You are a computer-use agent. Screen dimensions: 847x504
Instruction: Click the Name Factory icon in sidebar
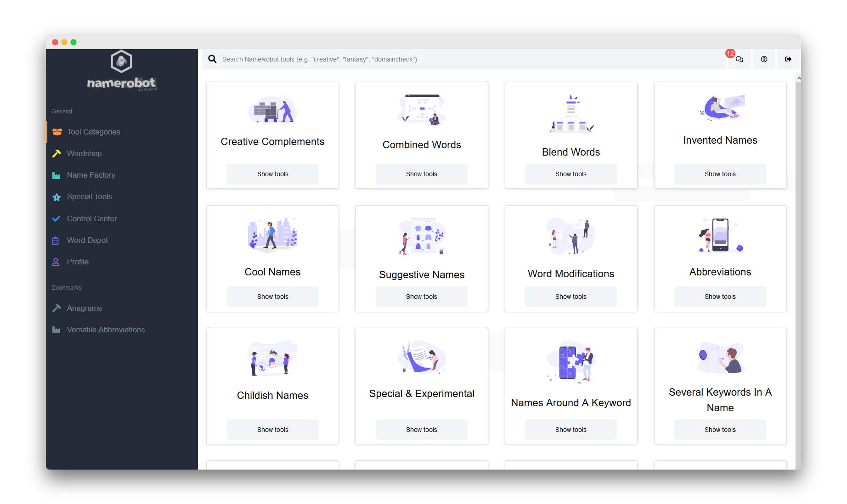coord(56,175)
